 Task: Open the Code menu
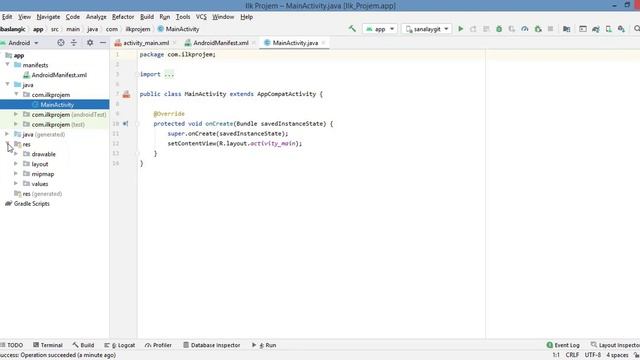pyautogui.click(x=73, y=17)
